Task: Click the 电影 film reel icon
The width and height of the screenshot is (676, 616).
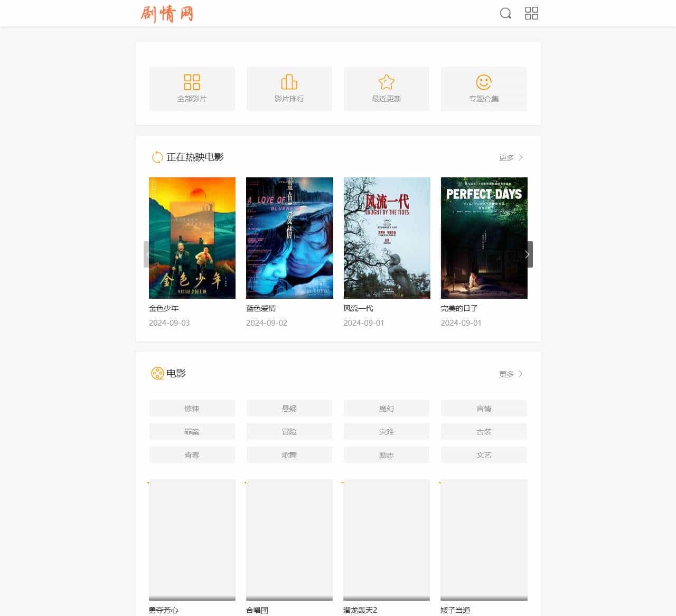Action: [x=157, y=373]
